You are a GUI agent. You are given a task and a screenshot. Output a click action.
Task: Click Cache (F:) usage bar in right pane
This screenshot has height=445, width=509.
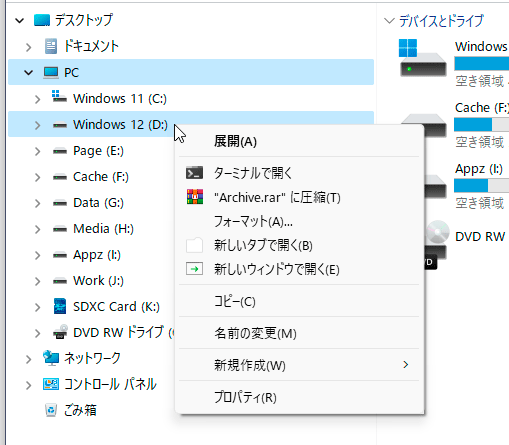(x=481, y=124)
